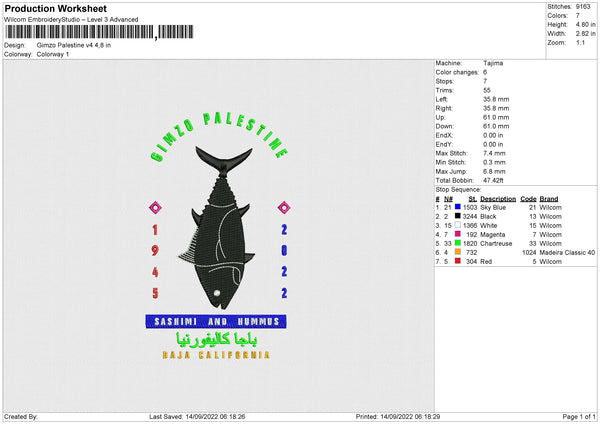Click the N# column header
The width and height of the screenshot is (600, 424).
pos(448,199)
